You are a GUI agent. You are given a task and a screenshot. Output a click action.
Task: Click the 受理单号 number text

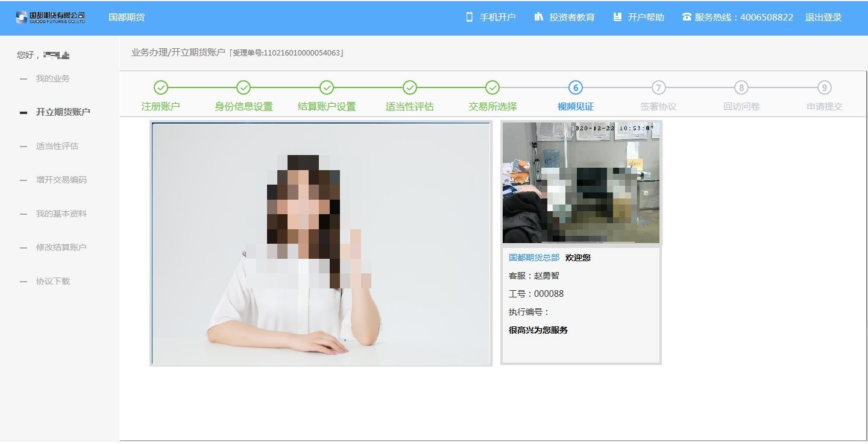(287, 53)
